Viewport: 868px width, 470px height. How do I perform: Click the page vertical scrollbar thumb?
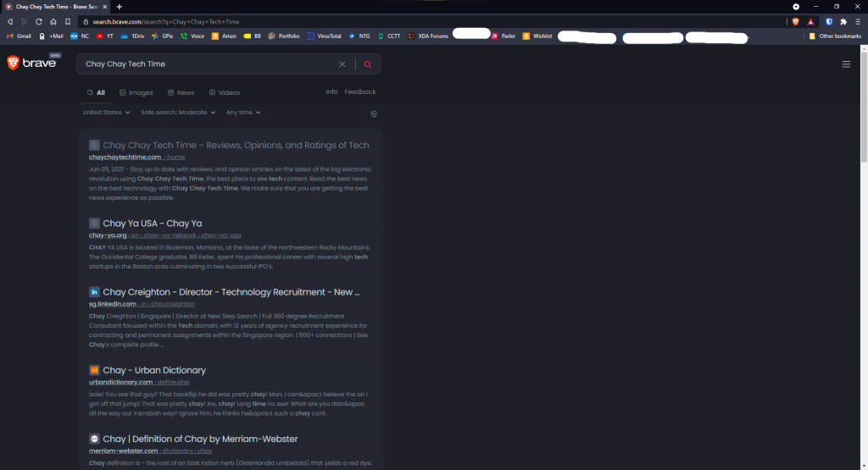(x=864, y=108)
